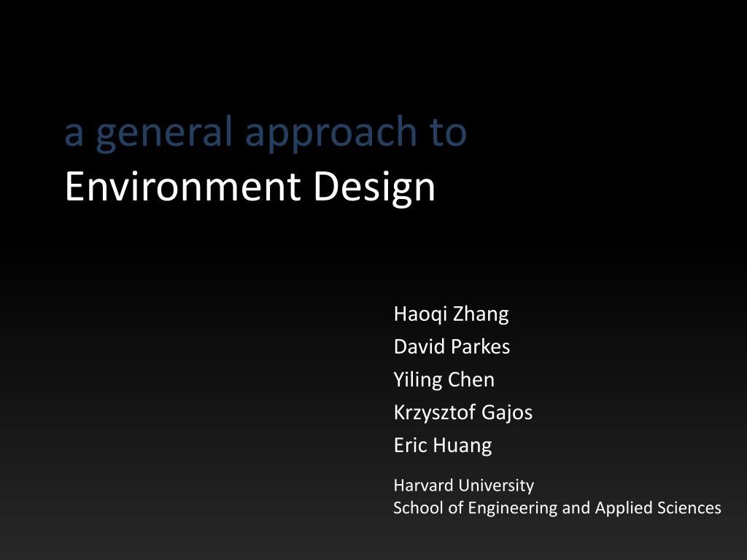The height and width of the screenshot is (560, 747).
Task: Select the author name "David Parkes"
Action: tap(452, 346)
